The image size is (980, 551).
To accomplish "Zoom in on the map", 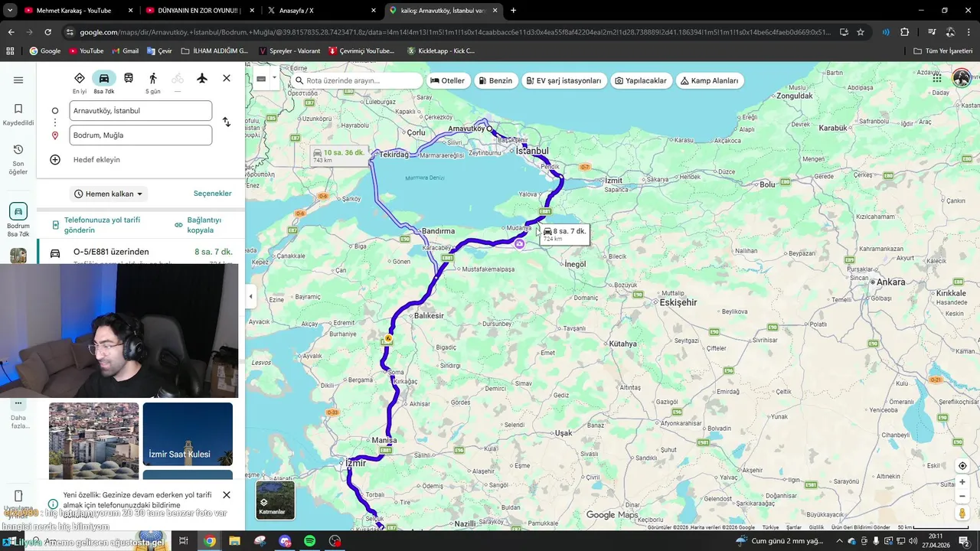I will pos(962,482).
